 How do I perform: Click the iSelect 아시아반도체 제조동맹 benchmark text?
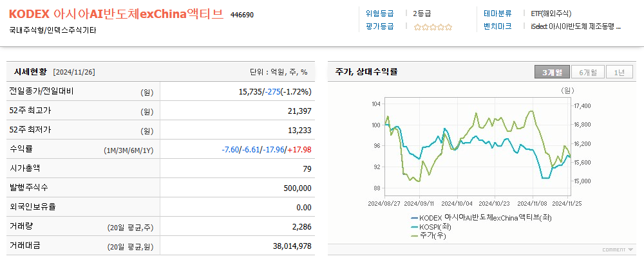[575, 26]
